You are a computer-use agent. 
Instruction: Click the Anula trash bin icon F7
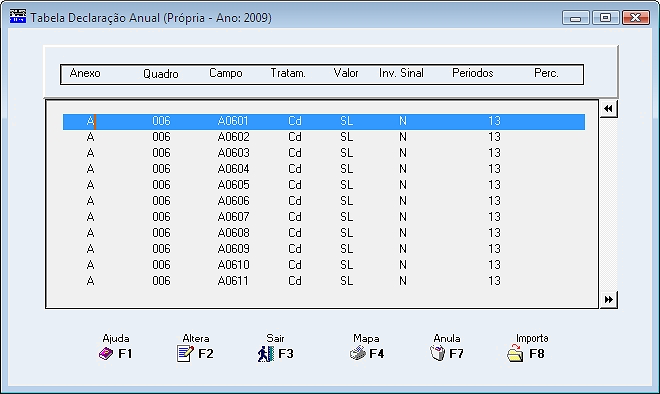pos(438,353)
